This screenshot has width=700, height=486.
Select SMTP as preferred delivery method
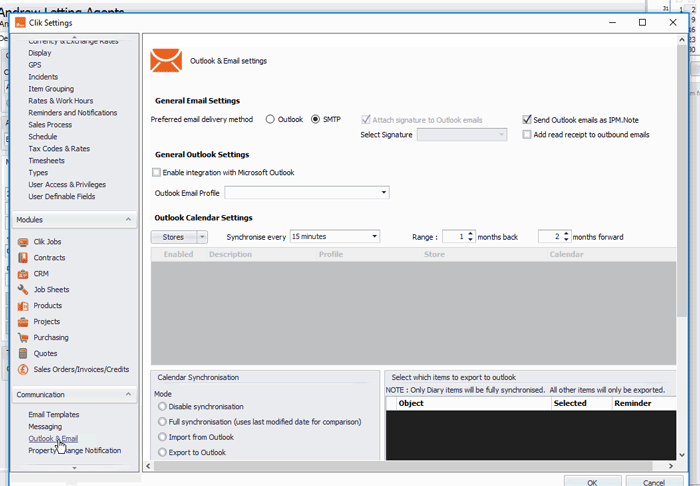pos(315,120)
